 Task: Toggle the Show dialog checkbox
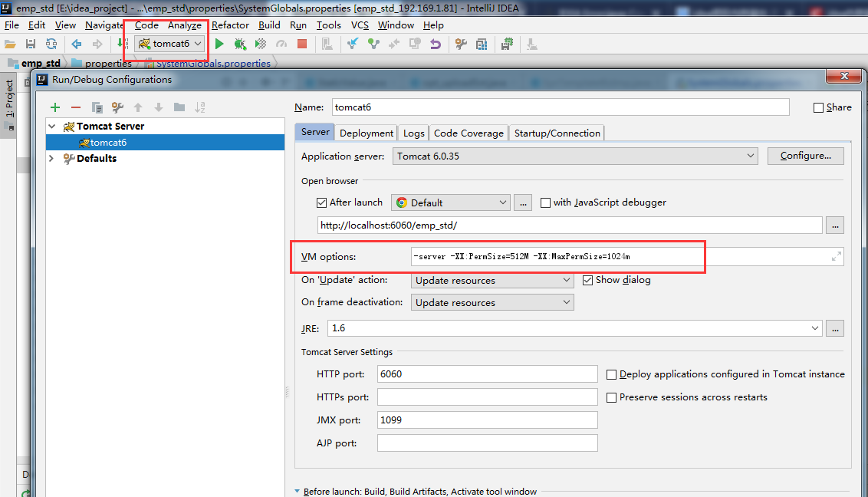click(x=587, y=280)
